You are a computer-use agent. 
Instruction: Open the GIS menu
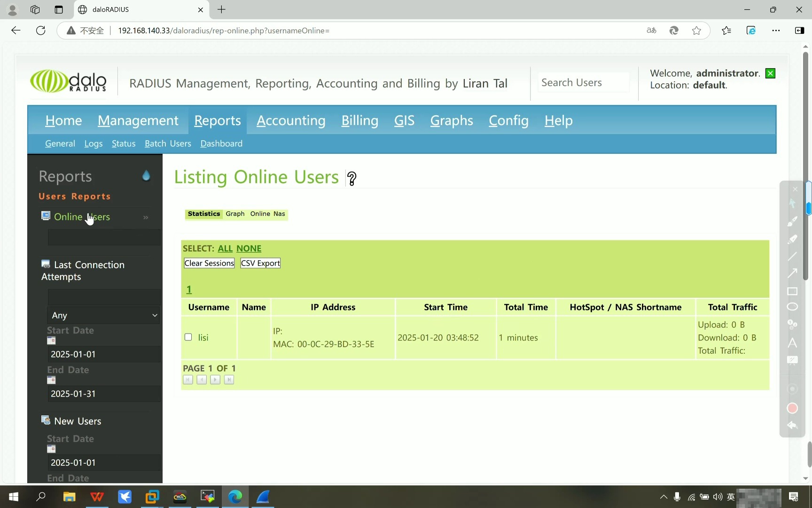[404, 120]
